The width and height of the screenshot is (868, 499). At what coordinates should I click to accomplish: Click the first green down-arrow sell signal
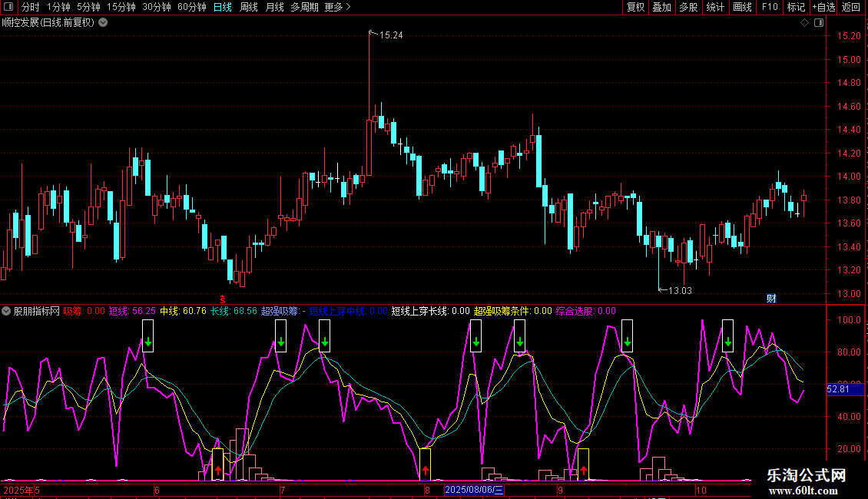[x=148, y=341]
